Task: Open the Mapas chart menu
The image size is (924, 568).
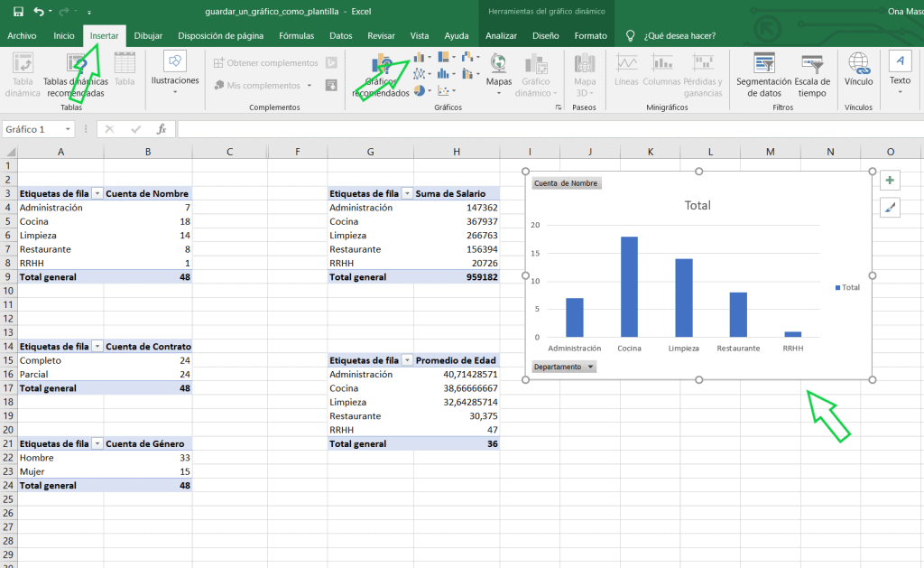Action: [498, 75]
